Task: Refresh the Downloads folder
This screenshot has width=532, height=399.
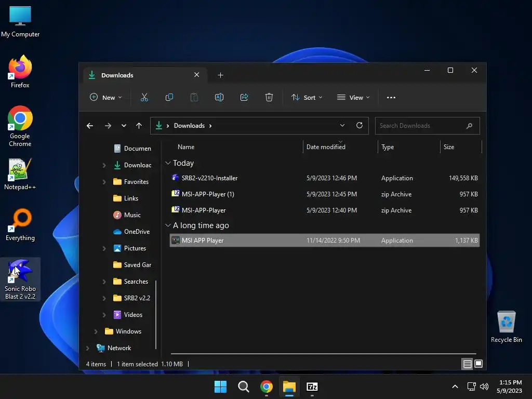Action: coord(360,126)
